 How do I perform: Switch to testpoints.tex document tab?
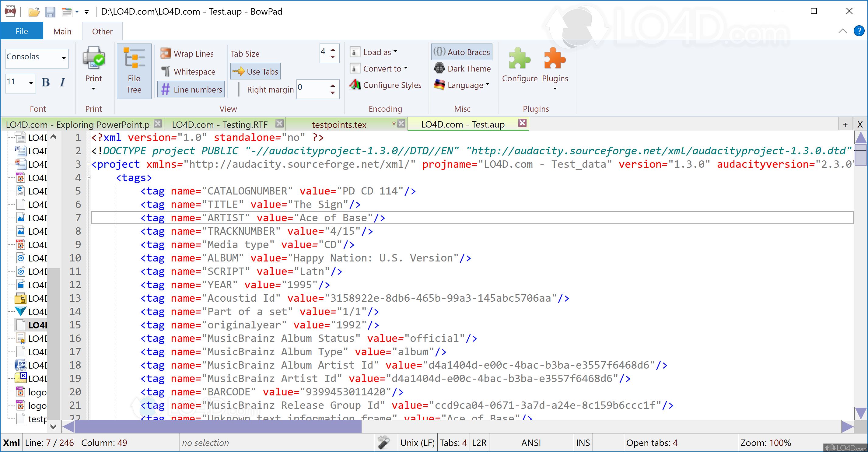(339, 125)
